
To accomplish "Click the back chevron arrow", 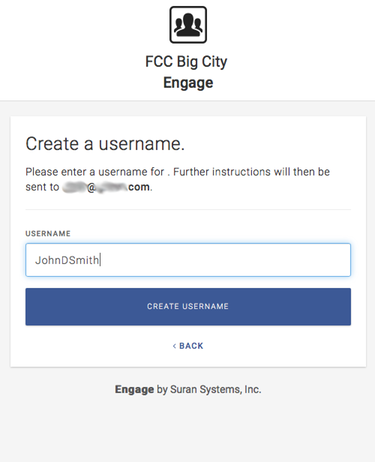I will (x=174, y=346).
